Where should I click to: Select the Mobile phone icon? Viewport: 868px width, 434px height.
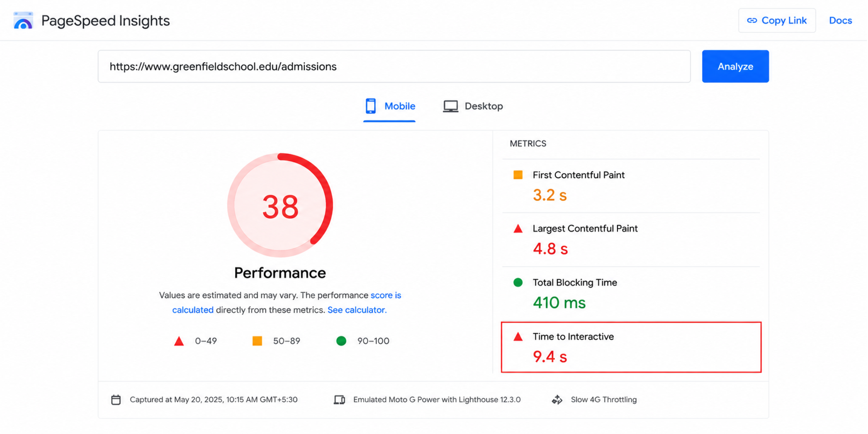[x=371, y=106]
